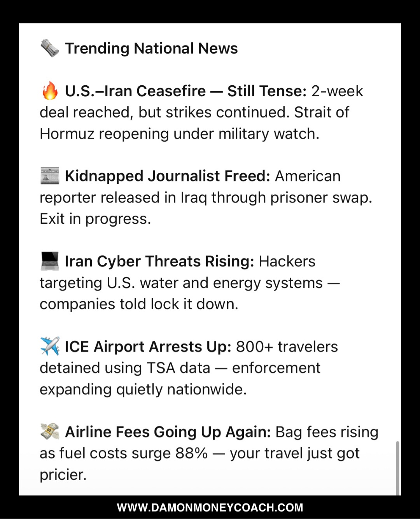Select the Trending National News heading

pos(151,48)
